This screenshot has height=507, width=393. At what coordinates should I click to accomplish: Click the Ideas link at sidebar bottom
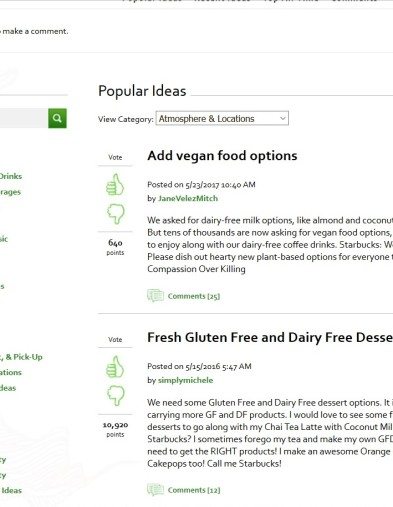[x=11, y=490]
